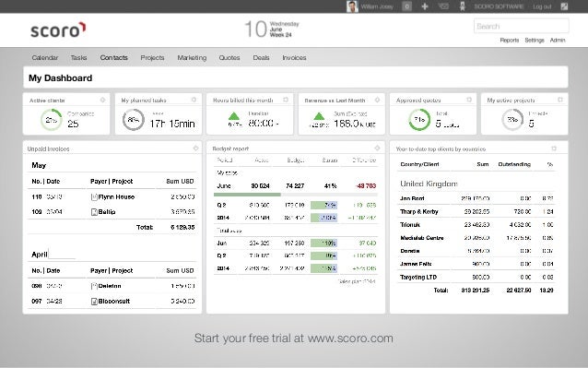Open the envelope mail icon in the top bar
Viewport: 588px width, 368px height.
(x=443, y=6)
